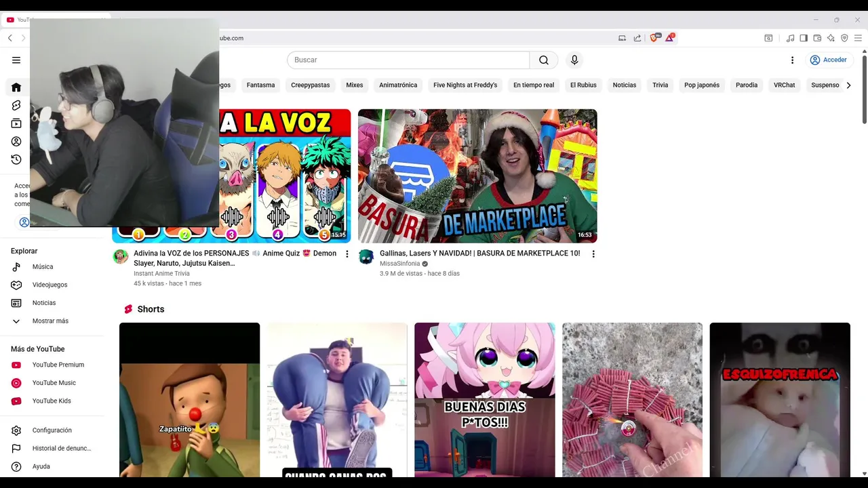Open Brave Playlist music note icon
This screenshot has height=488, width=868.
tap(790, 38)
